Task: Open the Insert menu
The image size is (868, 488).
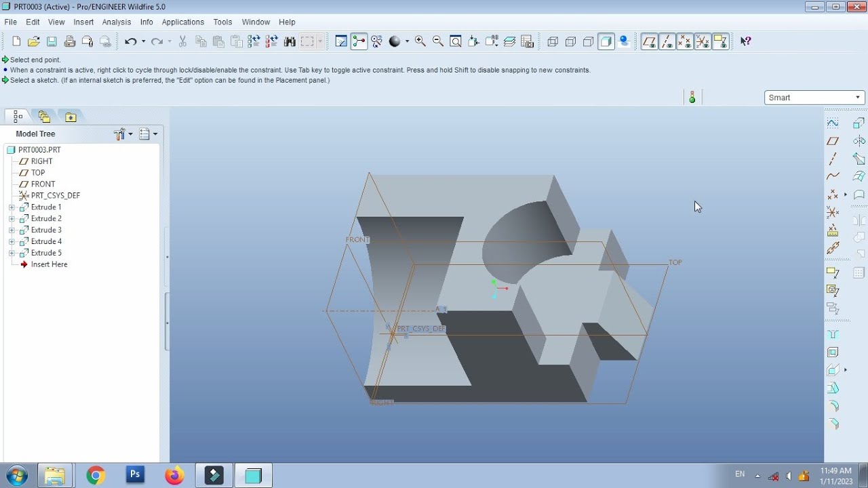Action: pos(83,22)
